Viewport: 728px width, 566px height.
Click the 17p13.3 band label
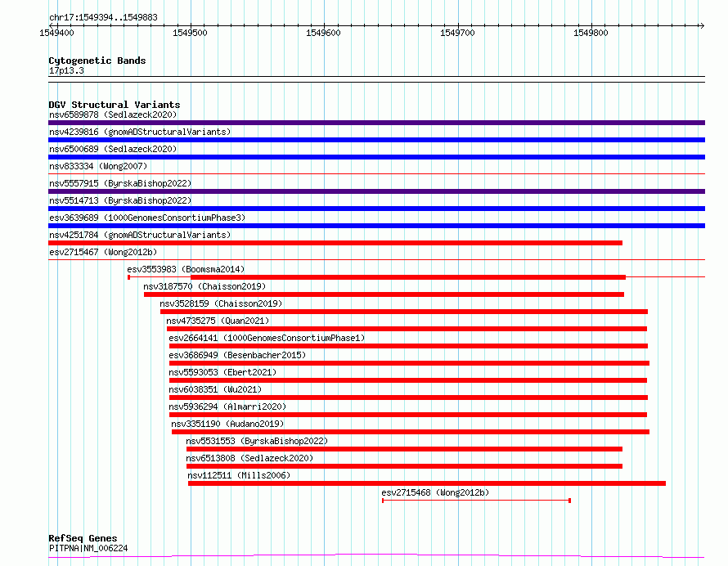(66, 70)
